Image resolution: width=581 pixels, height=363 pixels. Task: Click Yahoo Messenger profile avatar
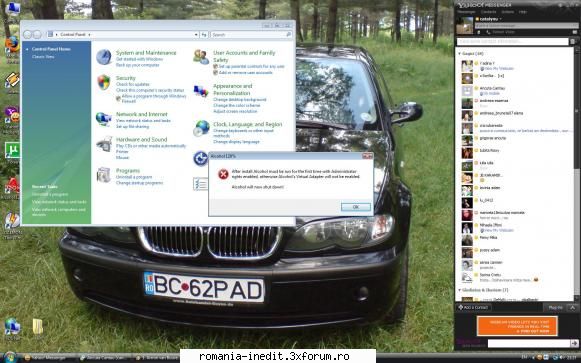pyautogui.click(x=465, y=25)
